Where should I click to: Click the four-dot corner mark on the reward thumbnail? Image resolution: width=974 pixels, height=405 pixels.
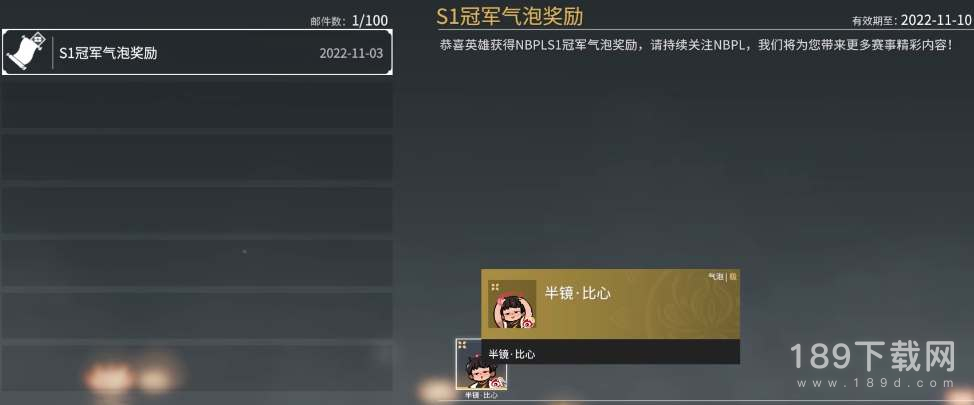click(x=462, y=345)
